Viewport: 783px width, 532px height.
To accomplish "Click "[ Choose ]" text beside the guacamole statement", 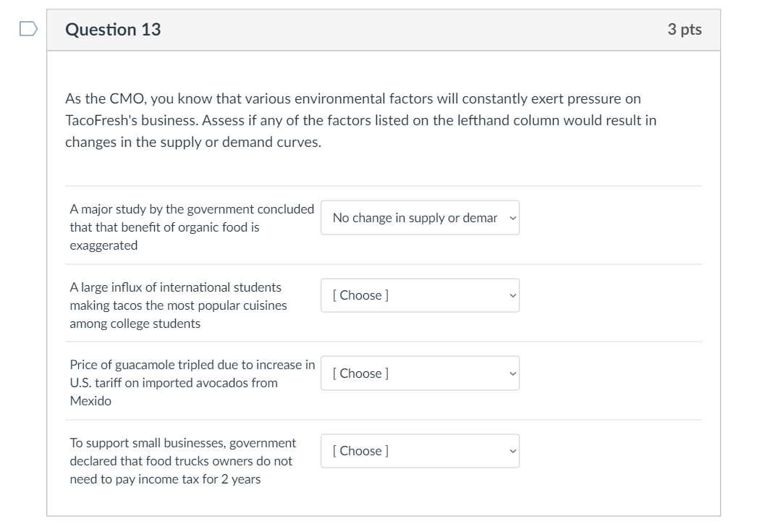I will coord(360,373).
